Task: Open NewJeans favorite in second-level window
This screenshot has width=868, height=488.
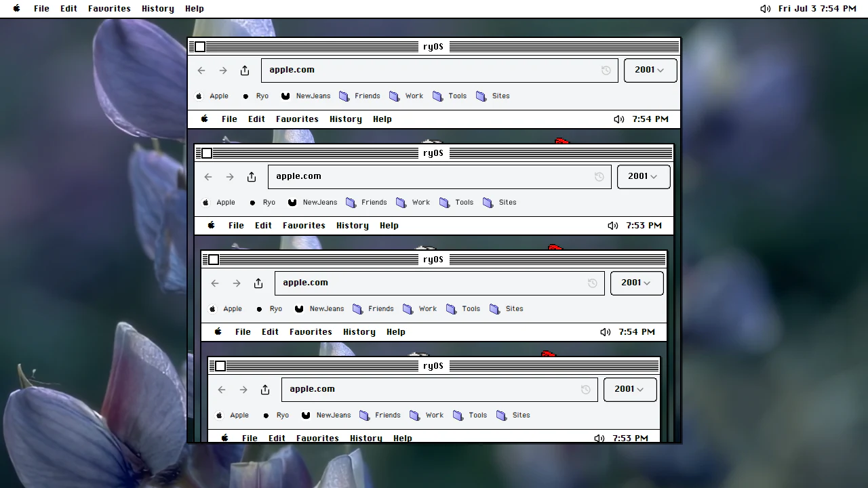Action: pyautogui.click(x=312, y=203)
